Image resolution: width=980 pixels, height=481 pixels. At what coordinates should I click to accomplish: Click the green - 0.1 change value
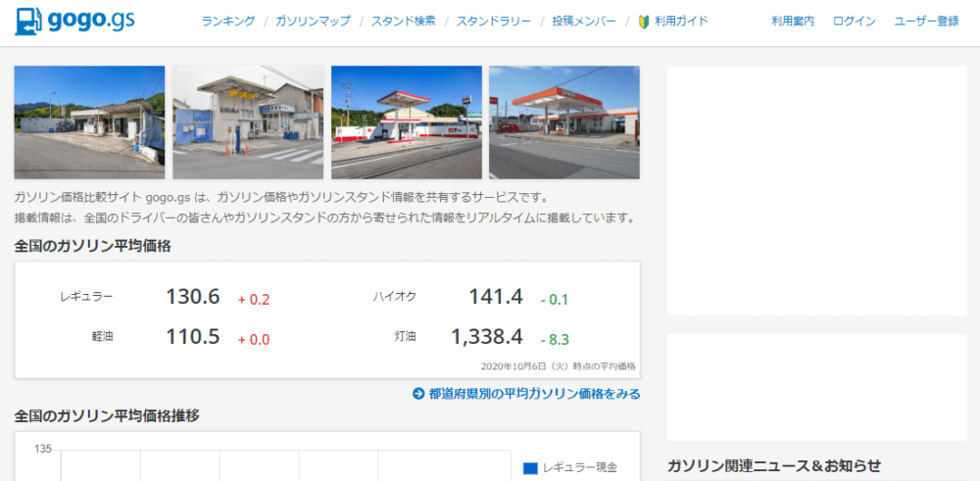[x=555, y=300]
